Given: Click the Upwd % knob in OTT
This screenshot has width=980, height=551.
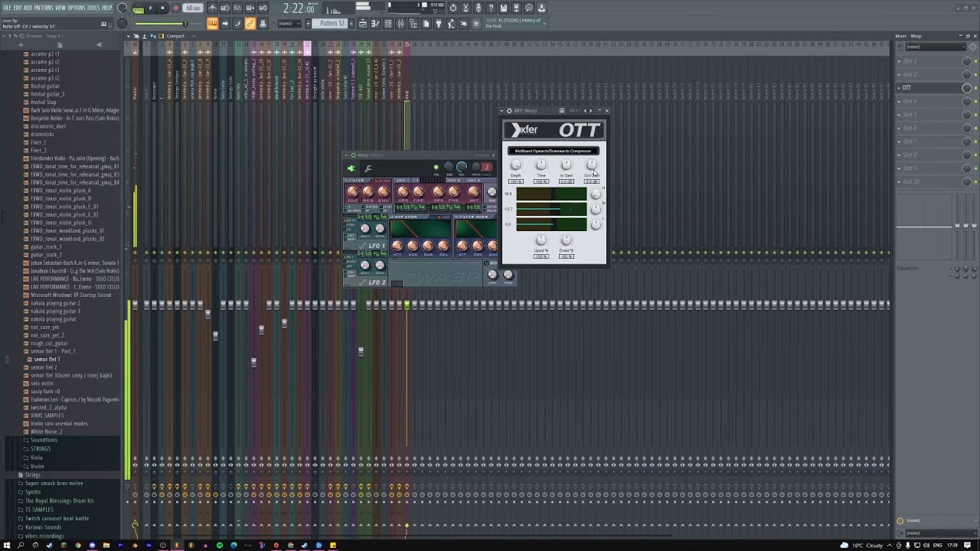Looking at the screenshot, I should 541,240.
